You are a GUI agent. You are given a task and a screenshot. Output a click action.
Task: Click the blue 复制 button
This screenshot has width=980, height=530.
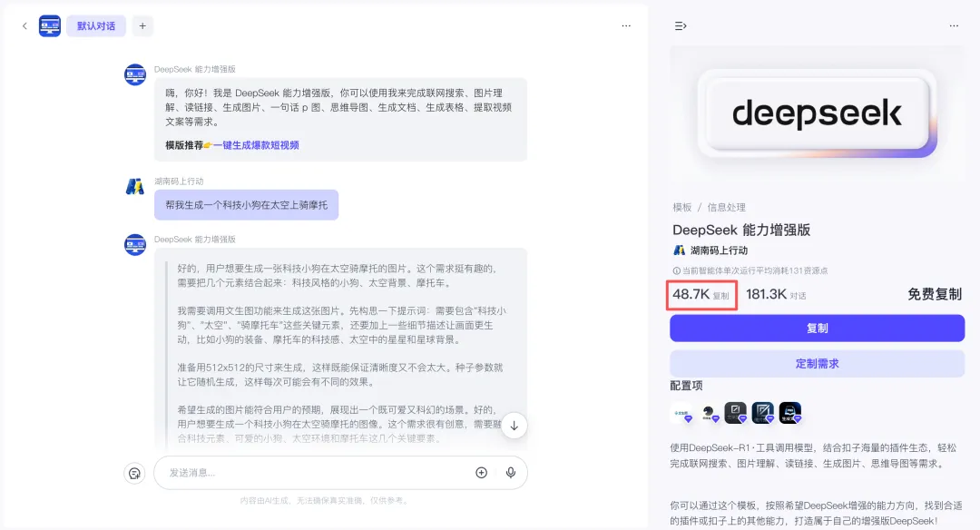coord(817,328)
